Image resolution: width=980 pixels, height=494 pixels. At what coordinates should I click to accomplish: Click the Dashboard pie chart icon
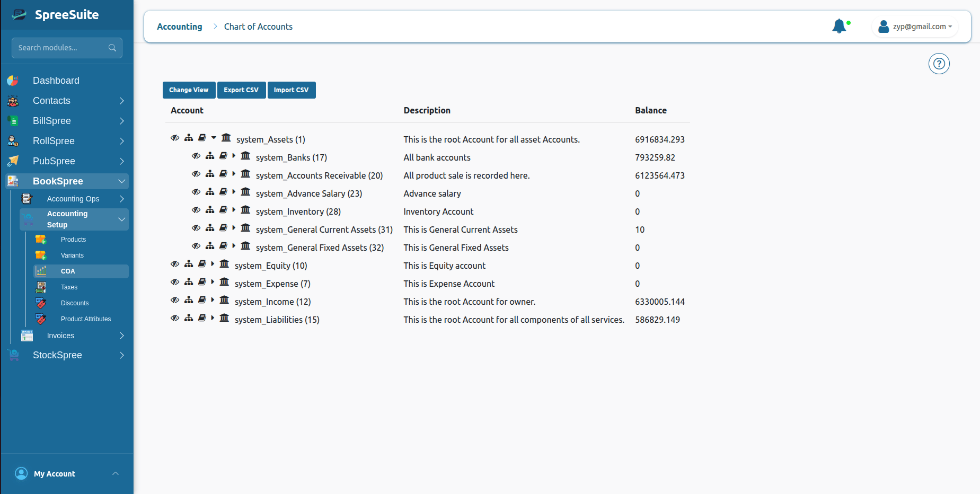point(13,81)
